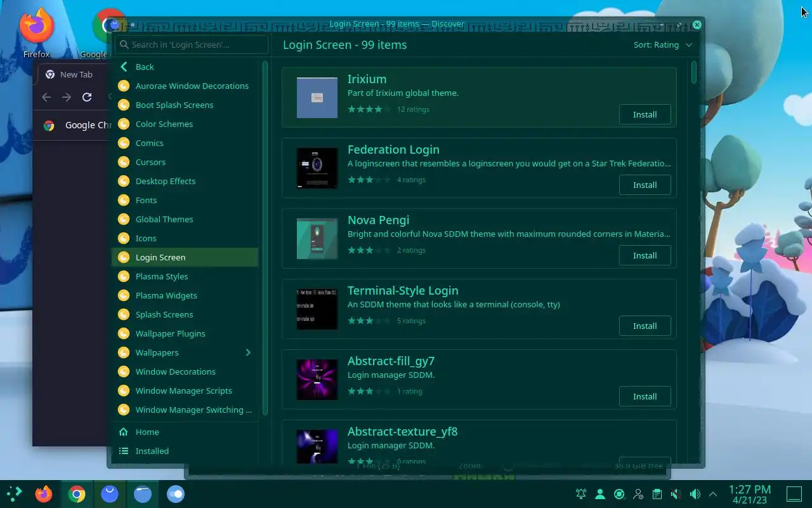Install the Irixium theme

click(x=645, y=115)
